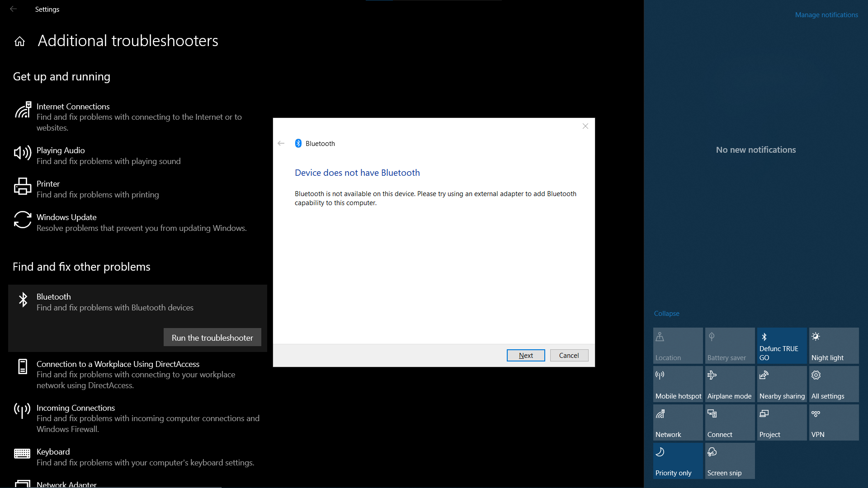Select Internet Connections troubleshooter
The height and width of the screenshot is (488, 868).
137,116
